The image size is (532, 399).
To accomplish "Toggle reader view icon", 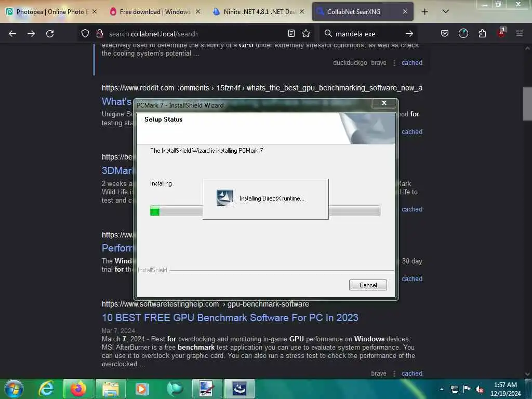I will point(291,33).
